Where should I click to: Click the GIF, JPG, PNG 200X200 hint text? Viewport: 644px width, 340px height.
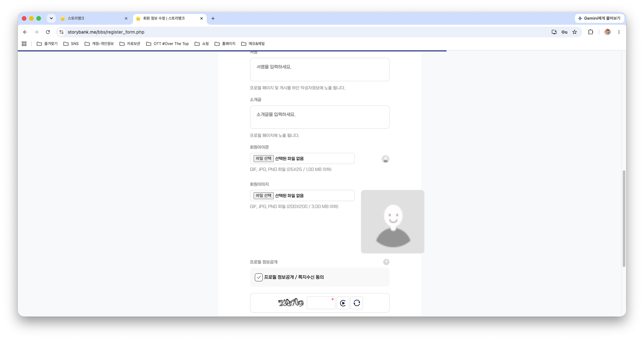click(294, 206)
